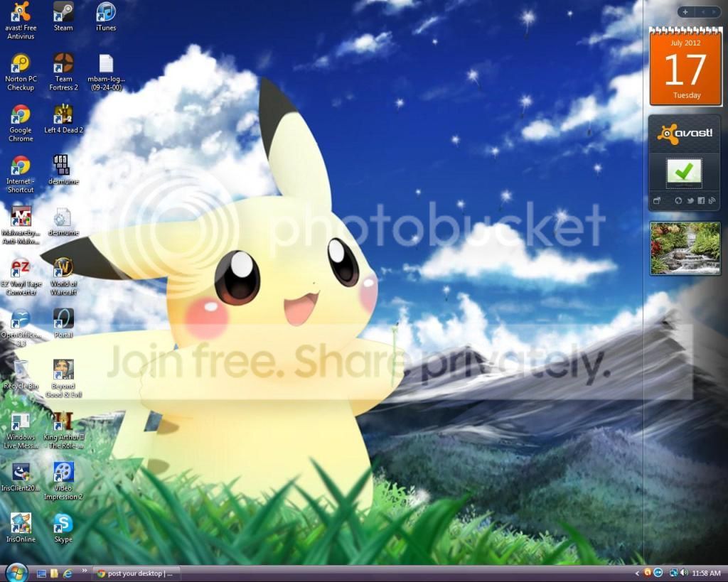Viewport: 728px width, 582px height.
Task: Select the World of Warcraft shortcut
Action: pyautogui.click(x=63, y=276)
